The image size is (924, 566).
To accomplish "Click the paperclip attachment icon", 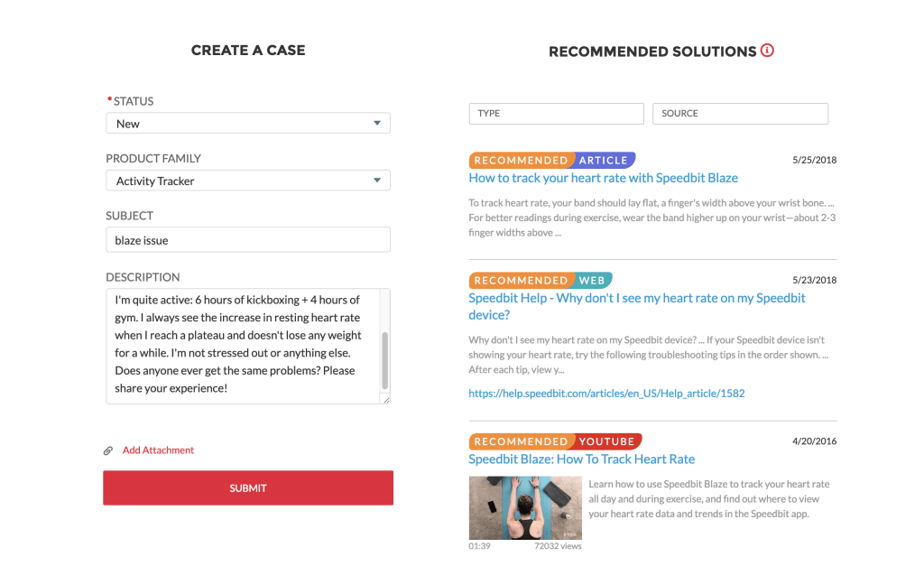I will click(x=108, y=450).
